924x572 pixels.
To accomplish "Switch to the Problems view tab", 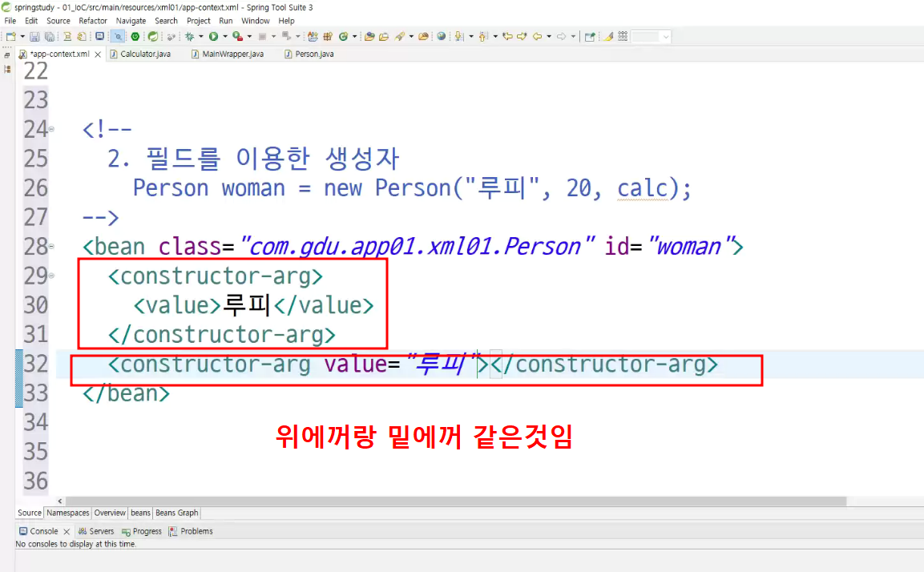I will (191, 531).
